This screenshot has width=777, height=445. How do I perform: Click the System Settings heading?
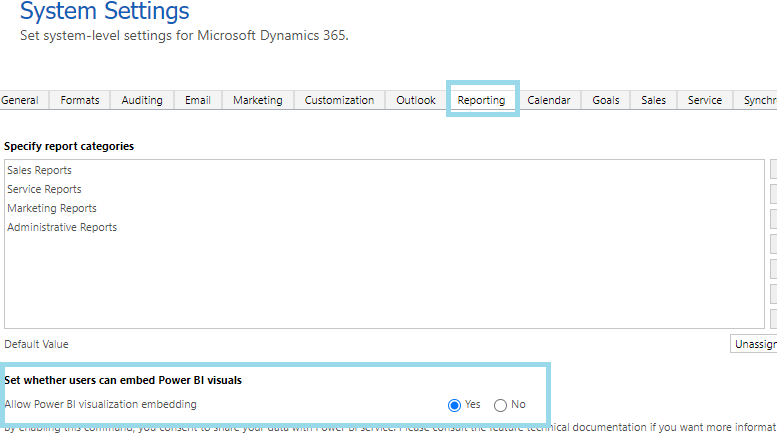[x=105, y=11]
